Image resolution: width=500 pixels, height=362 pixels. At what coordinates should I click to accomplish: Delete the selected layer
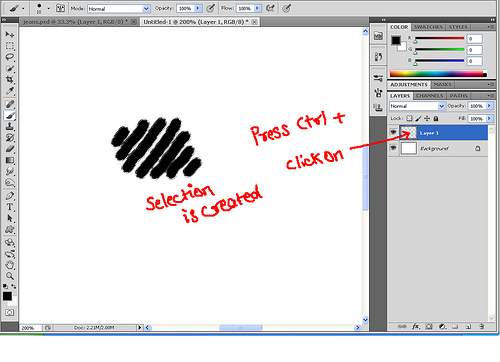[481, 327]
